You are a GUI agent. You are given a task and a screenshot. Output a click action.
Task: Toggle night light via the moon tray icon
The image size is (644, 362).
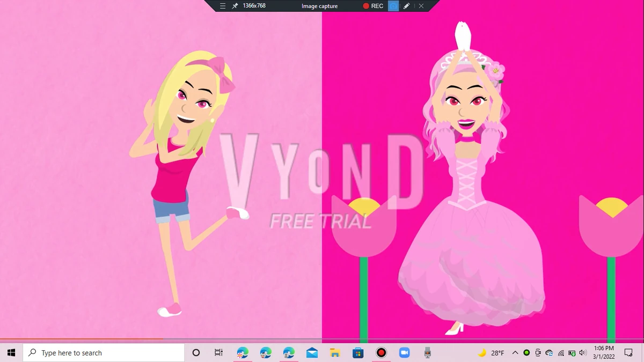482,353
